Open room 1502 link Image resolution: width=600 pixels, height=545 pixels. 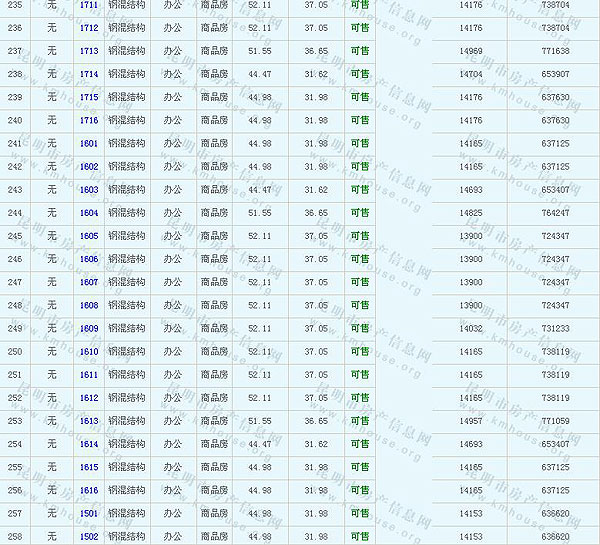[89, 537]
